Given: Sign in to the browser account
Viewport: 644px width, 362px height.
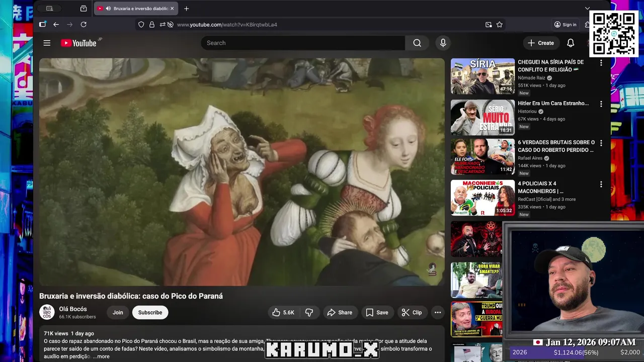Looking at the screenshot, I should [x=565, y=24].
